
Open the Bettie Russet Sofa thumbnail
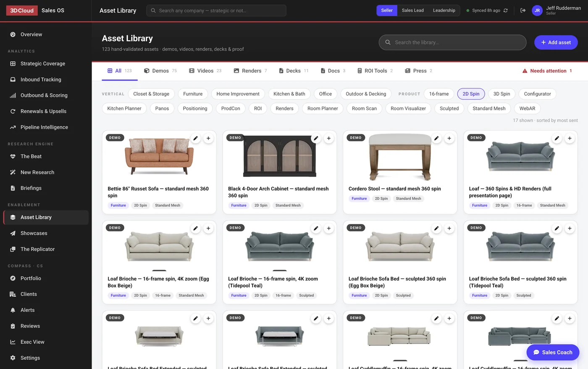pos(159,156)
